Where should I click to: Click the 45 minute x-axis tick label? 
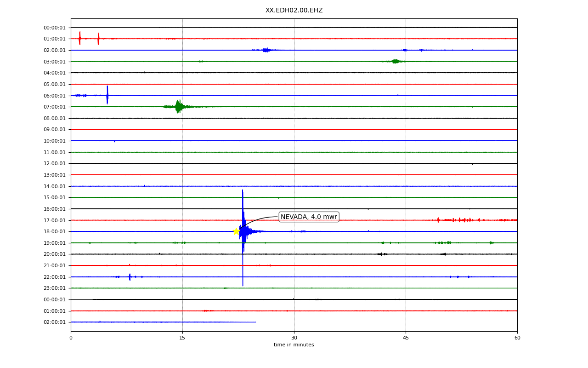tap(406, 338)
